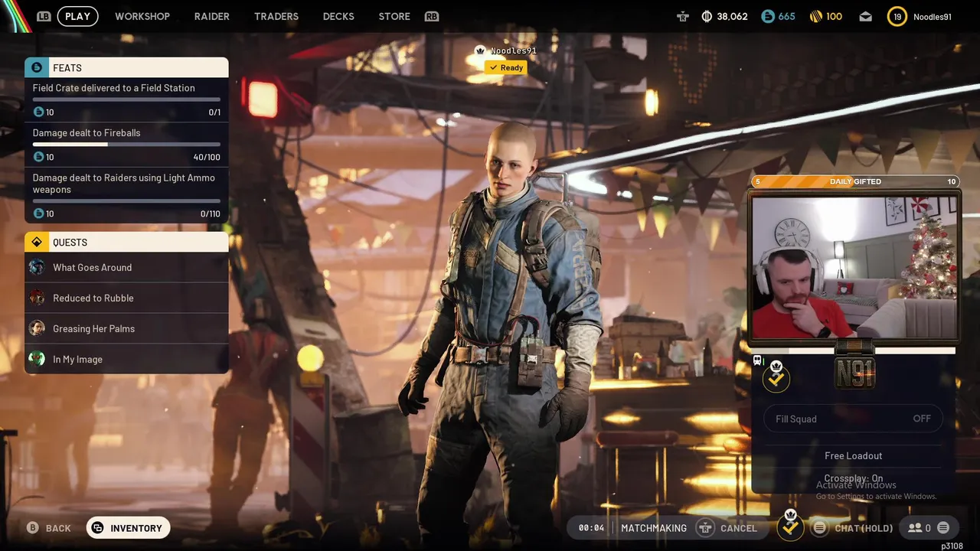
Task: Click the MATCHMAKING status label
Action: pos(654,528)
